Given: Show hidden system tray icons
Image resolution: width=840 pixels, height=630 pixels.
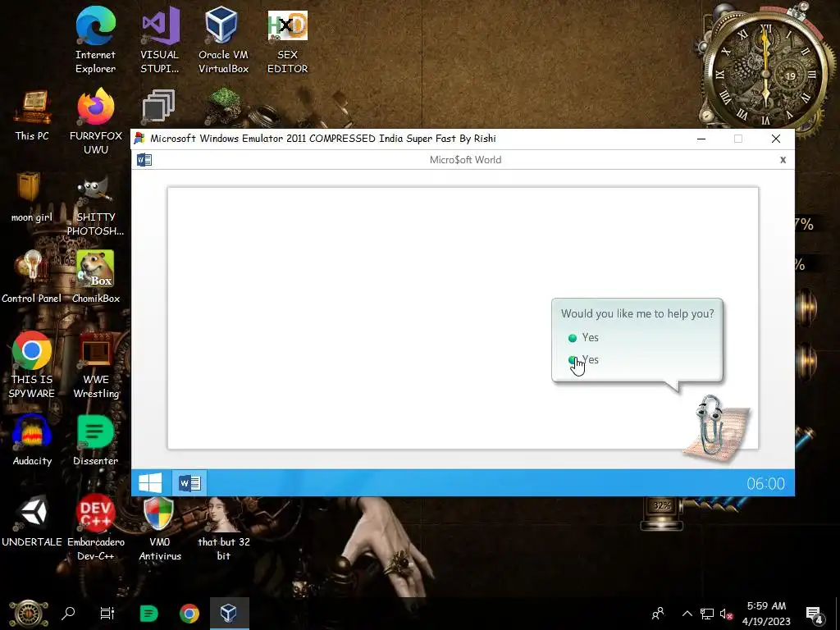Looking at the screenshot, I should [x=687, y=614].
